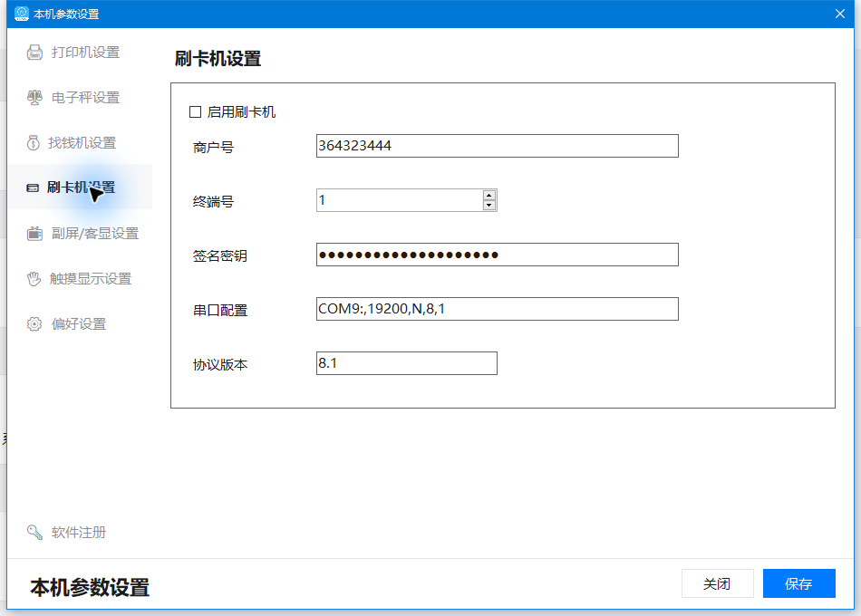Go to 副屏/客显设置 section

tap(95, 234)
